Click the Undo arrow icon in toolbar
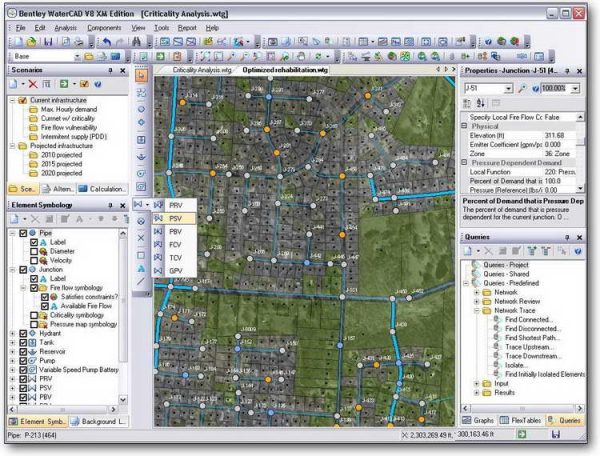The width and height of the screenshot is (600, 456). click(107, 41)
